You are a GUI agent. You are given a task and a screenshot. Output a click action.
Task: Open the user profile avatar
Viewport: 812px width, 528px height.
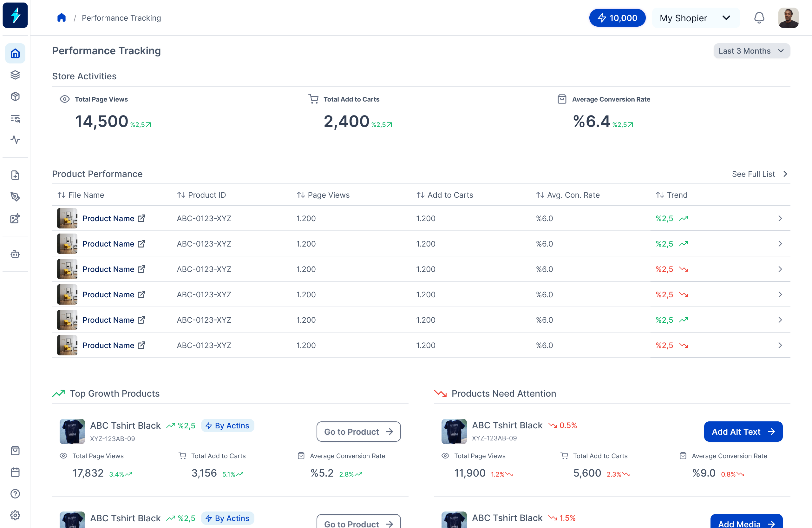(789, 18)
